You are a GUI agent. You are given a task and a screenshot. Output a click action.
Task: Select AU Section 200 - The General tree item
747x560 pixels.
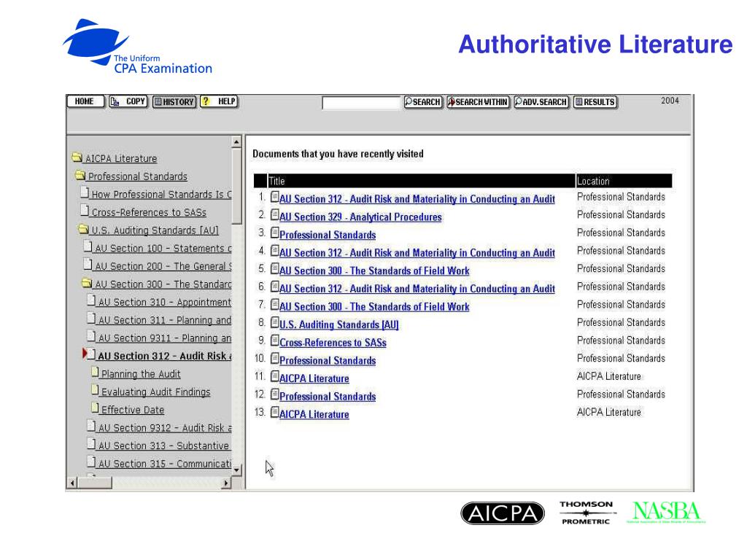[163, 266]
